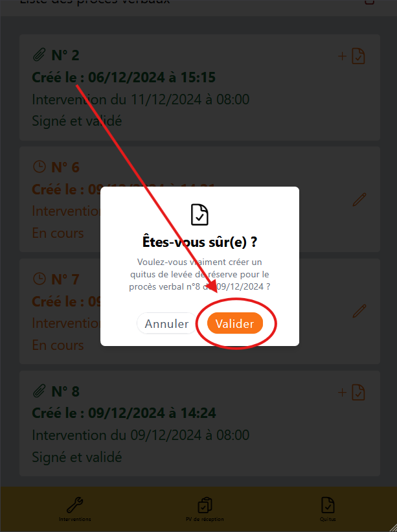The height and width of the screenshot is (532, 397).
Task: Edit procès verbal N° 7 with pencil icon
Action: [x=359, y=311]
